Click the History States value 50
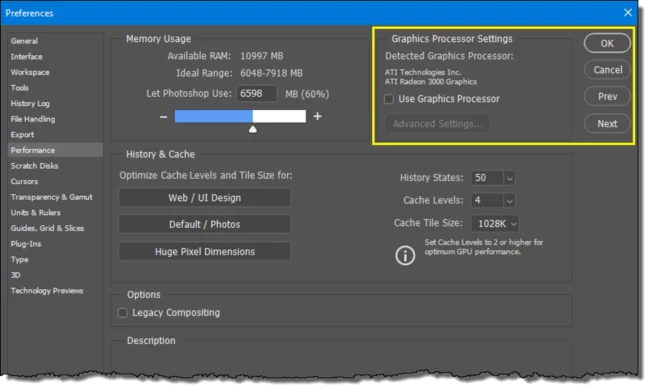 click(487, 178)
